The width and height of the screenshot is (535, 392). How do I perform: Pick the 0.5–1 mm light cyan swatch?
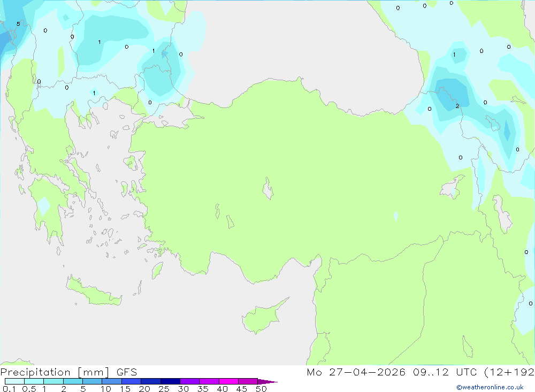34,381
